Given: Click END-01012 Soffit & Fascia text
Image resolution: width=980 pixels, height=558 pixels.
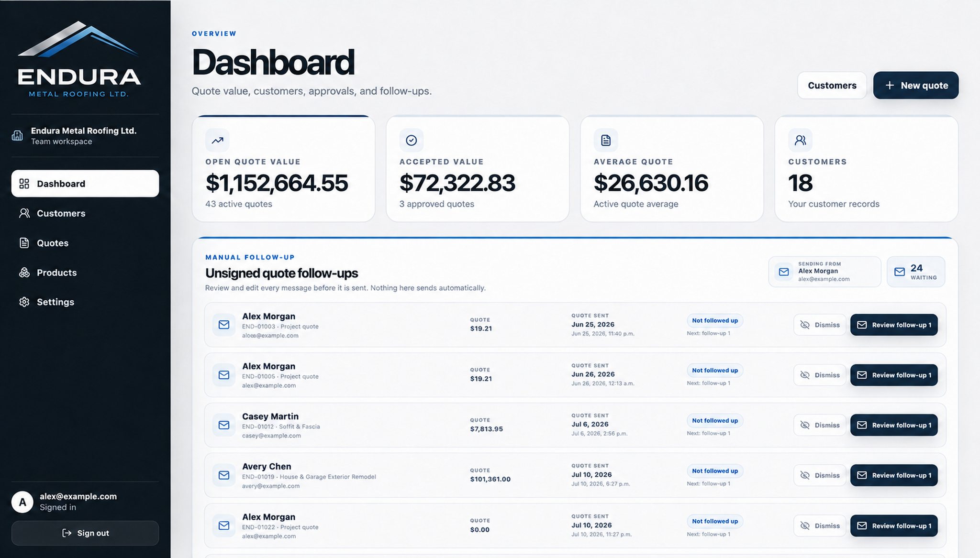Looking at the screenshot, I should [281, 427].
